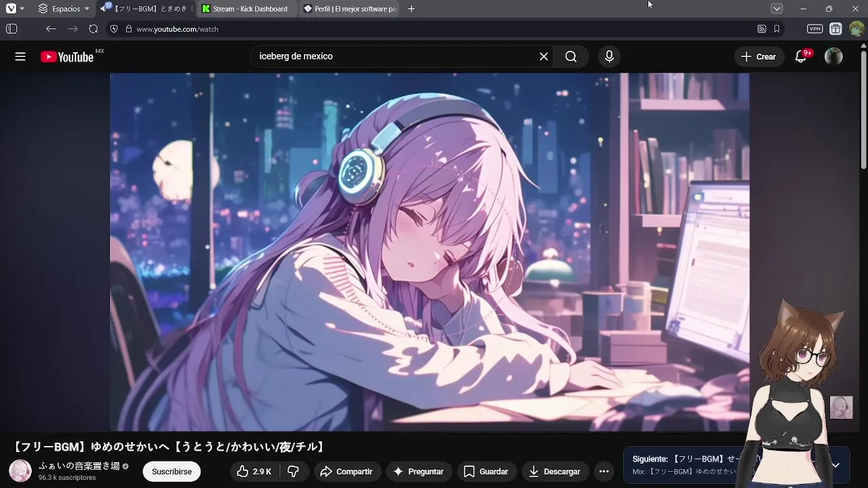Viewport: 868px width, 488px height.
Task: Open the YouTube hamburger guide menu
Action: tap(20, 57)
